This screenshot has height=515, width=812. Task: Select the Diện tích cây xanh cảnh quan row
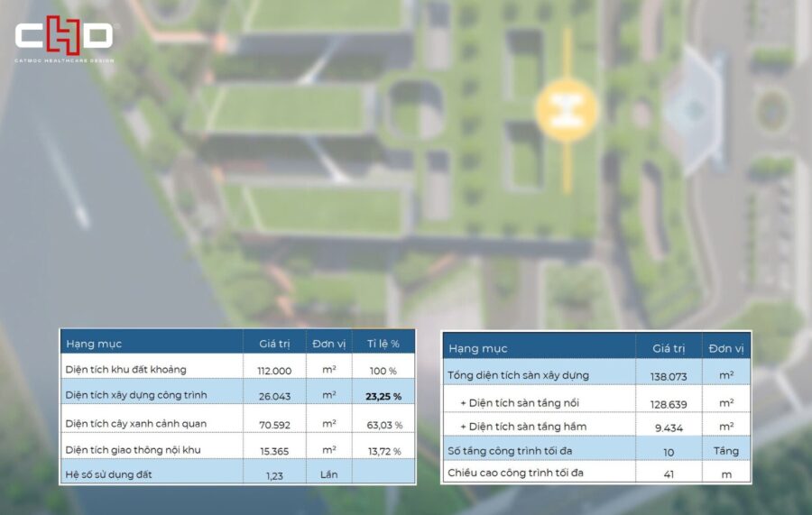click(136, 424)
